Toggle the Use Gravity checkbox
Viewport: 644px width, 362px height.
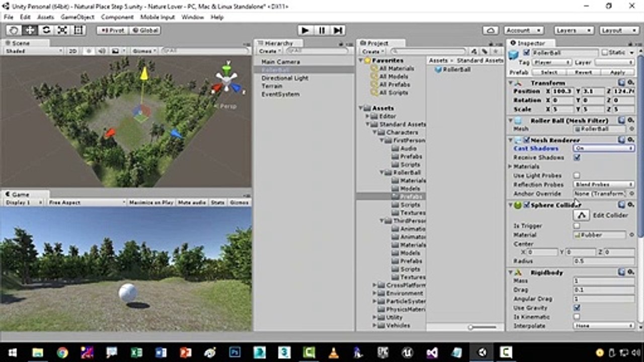click(x=577, y=308)
